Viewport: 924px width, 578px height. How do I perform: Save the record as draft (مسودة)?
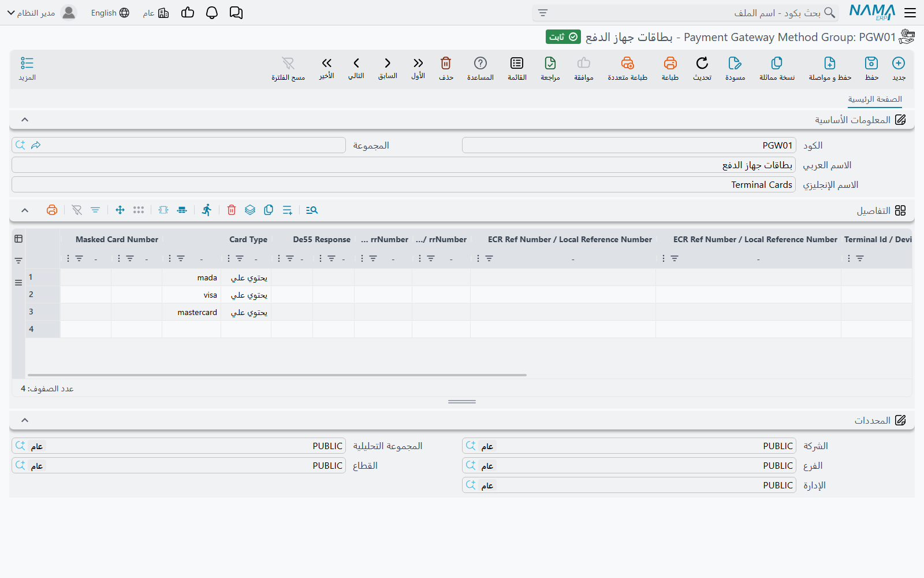pyautogui.click(x=735, y=68)
